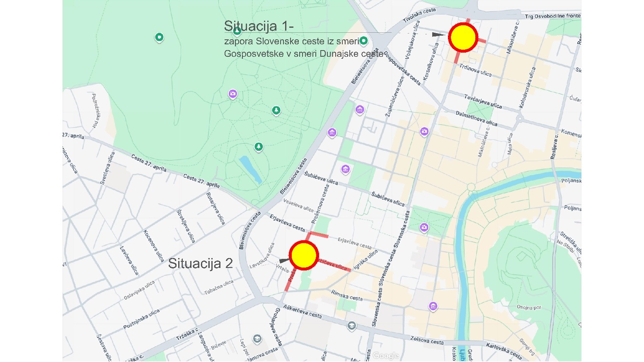
Task: Click the grey graduation cap marker on Aškerčeva cesta
Action: point(351,326)
